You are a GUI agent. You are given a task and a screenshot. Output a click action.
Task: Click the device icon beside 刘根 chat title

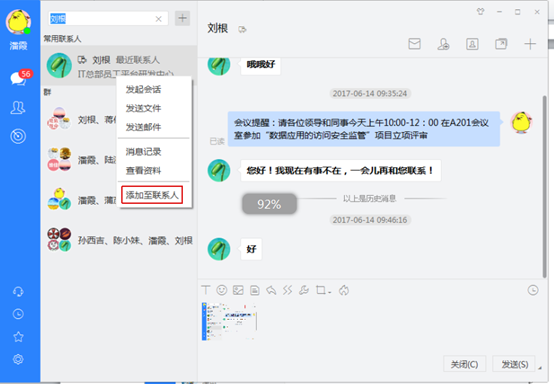tap(242, 29)
